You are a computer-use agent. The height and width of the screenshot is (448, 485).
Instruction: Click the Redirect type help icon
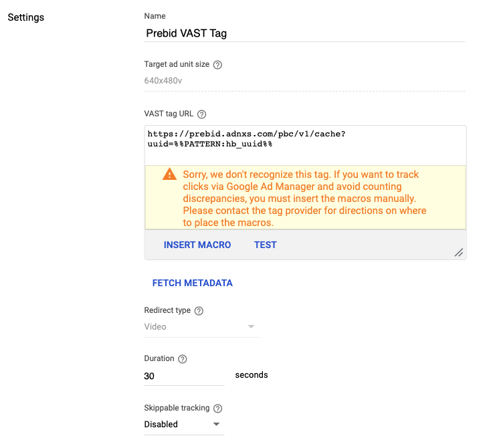point(199,311)
